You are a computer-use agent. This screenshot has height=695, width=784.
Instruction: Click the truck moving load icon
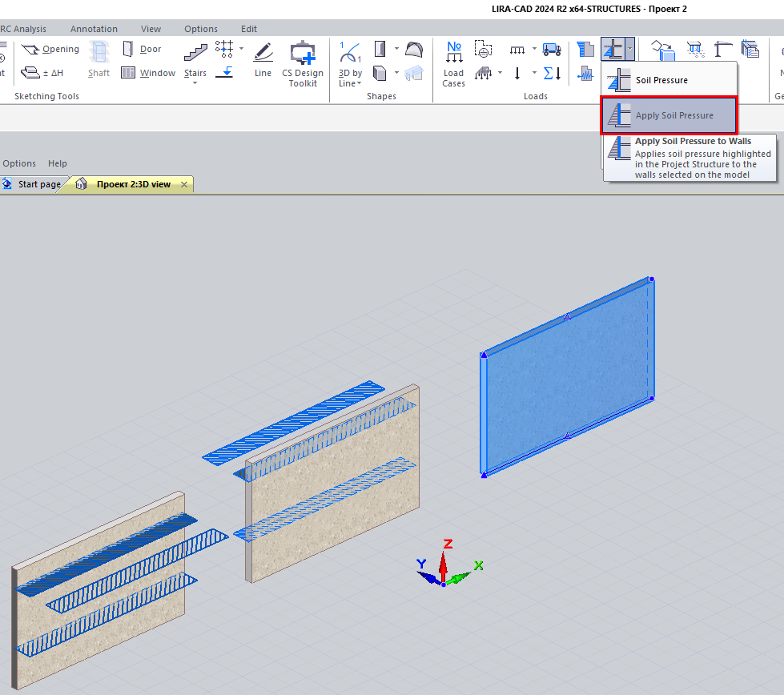(551, 50)
